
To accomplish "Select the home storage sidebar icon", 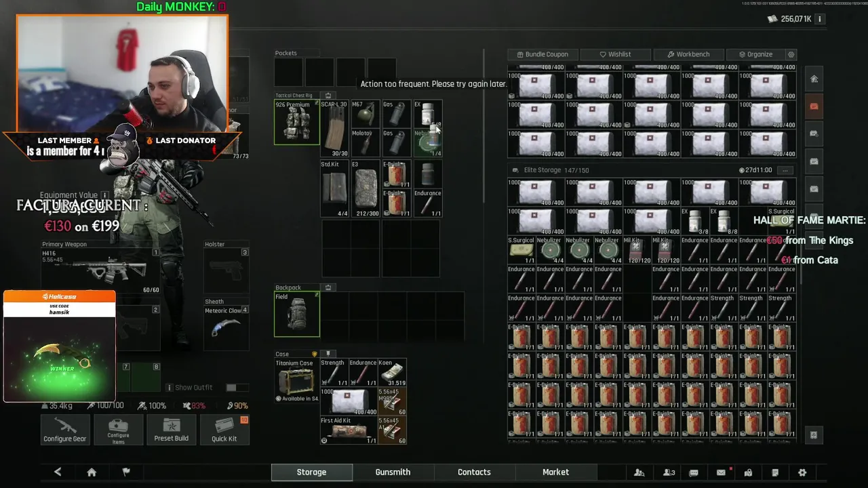I will point(814,79).
